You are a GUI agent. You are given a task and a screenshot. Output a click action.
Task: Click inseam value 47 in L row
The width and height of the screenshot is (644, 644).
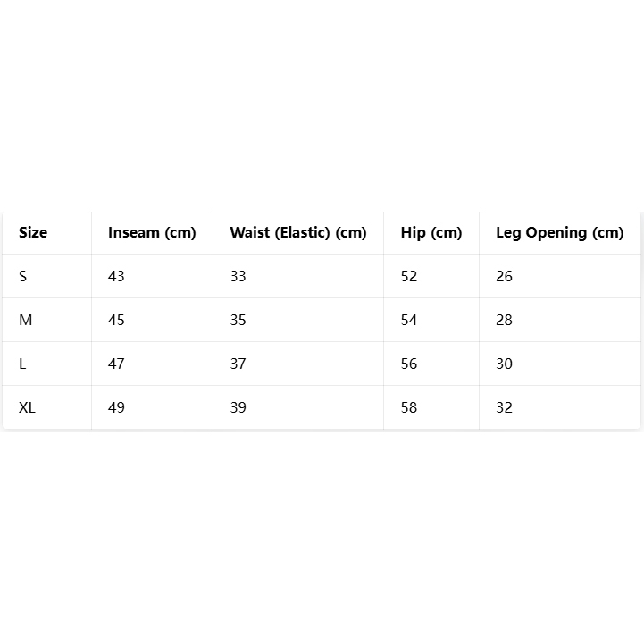pos(116,364)
